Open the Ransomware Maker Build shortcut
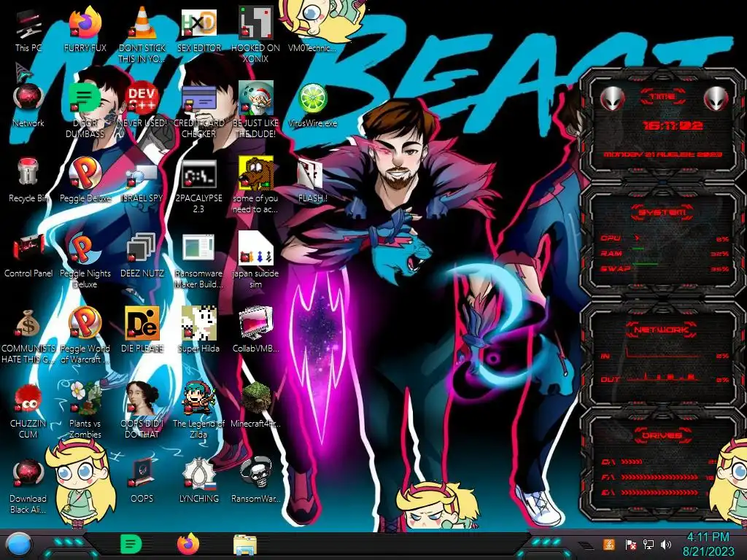This screenshot has height=560, width=747. pos(198,261)
